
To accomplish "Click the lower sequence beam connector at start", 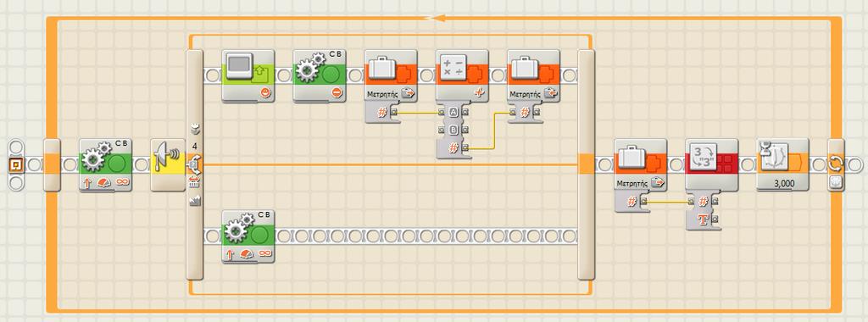I will pyautogui.click(x=212, y=236).
